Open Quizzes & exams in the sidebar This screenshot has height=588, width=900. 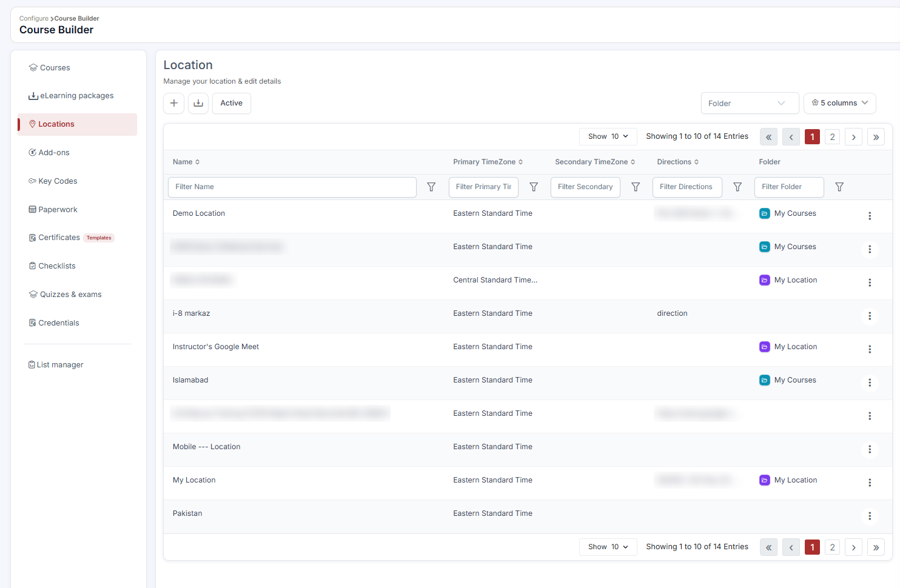pyautogui.click(x=78, y=295)
